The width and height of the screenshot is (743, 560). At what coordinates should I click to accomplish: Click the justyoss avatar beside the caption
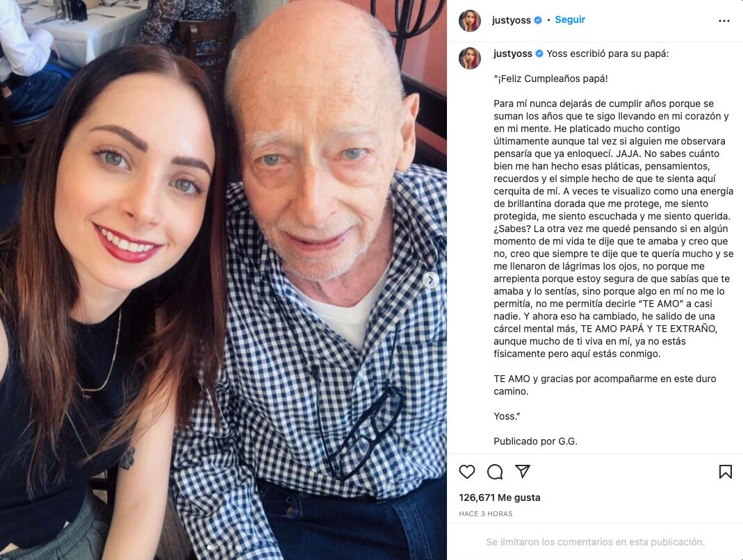[470, 58]
